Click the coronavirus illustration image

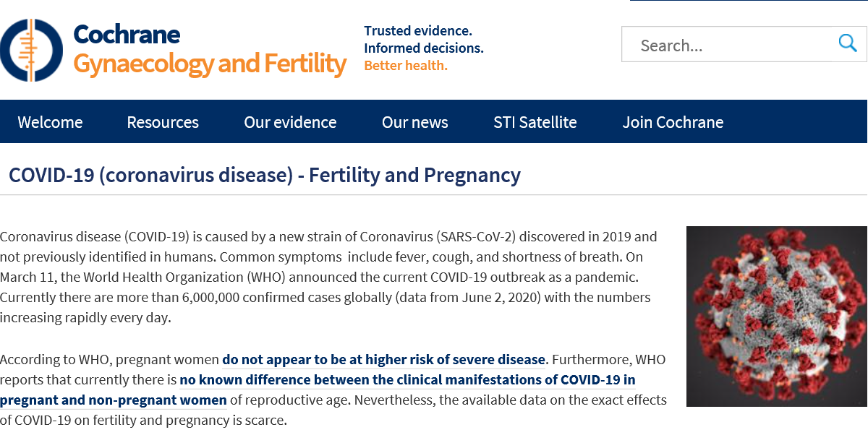(x=777, y=316)
